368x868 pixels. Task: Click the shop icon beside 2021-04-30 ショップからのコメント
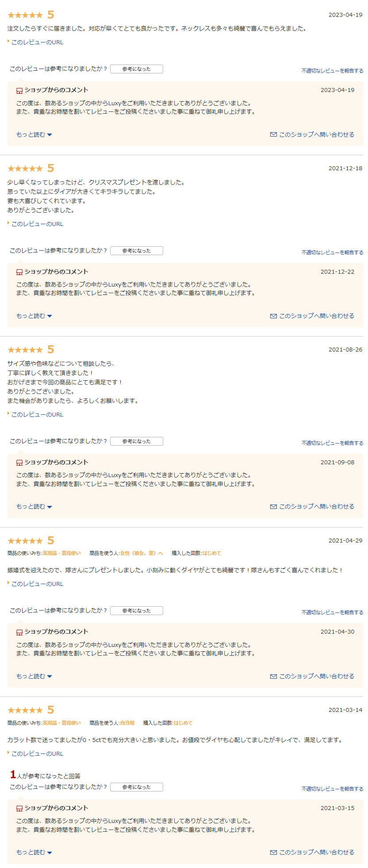[19, 632]
